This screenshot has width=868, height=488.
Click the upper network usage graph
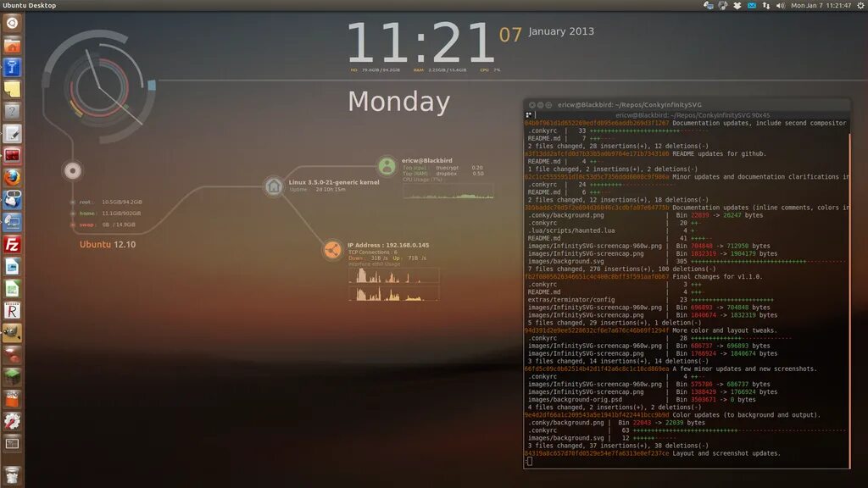(393, 275)
